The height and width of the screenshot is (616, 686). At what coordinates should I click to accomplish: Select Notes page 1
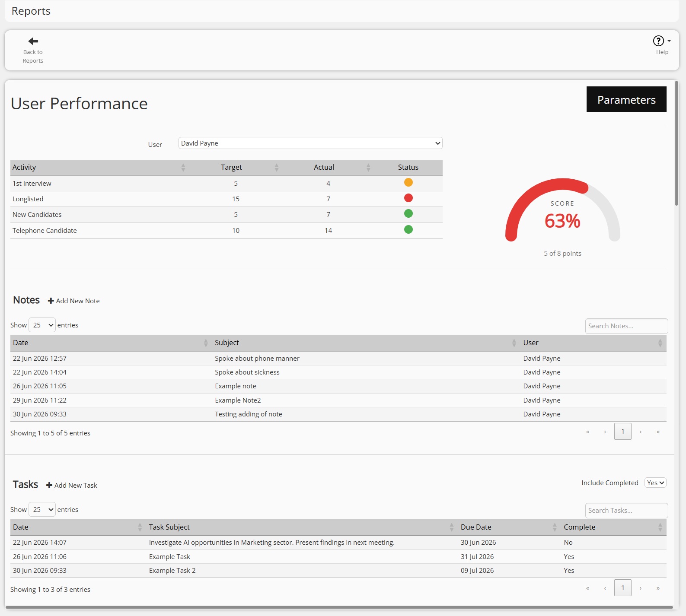click(623, 432)
